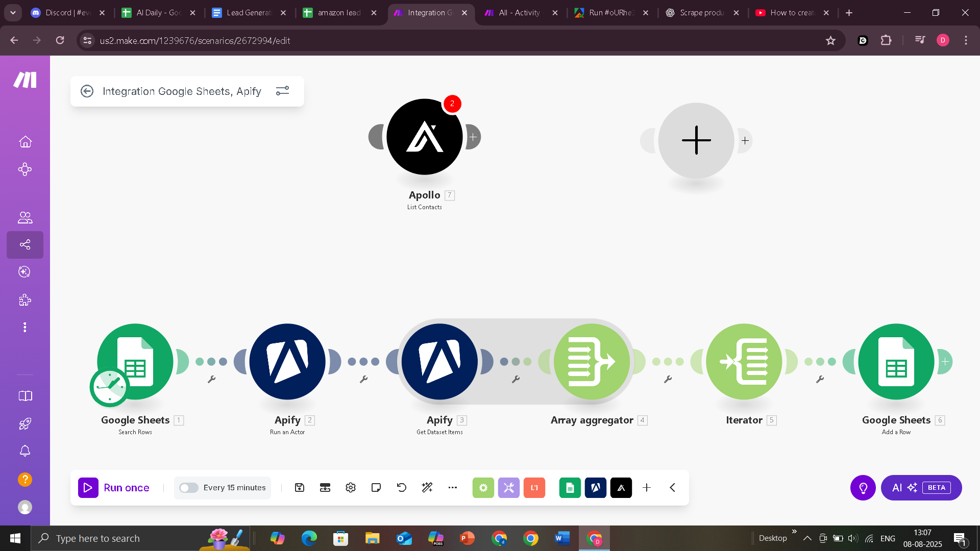Open the three-dots more options in toolbar
The width and height of the screenshot is (980, 551).
(453, 488)
